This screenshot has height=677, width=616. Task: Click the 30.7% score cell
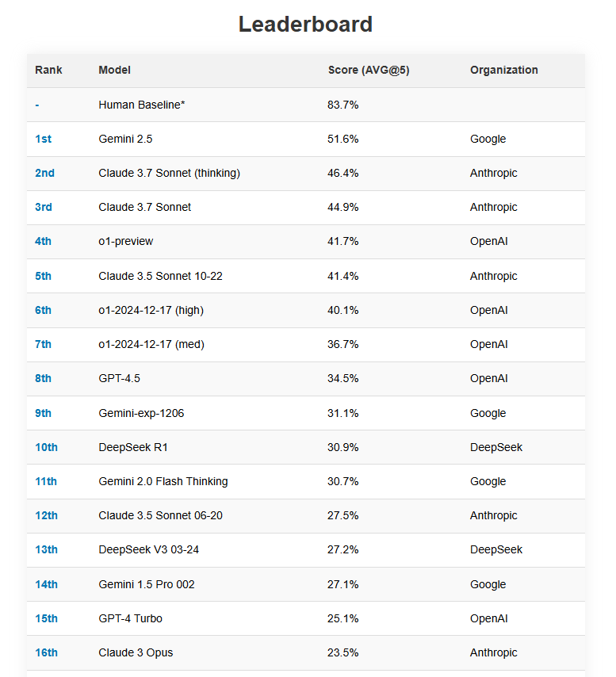point(342,482)
